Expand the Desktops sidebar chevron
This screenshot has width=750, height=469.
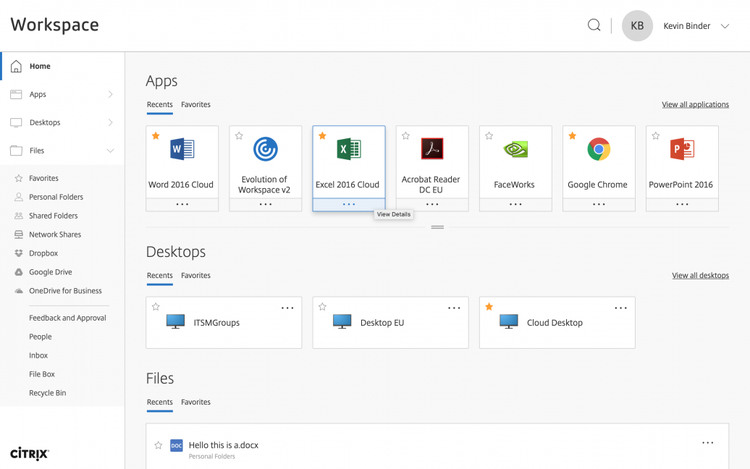point(110,122)
